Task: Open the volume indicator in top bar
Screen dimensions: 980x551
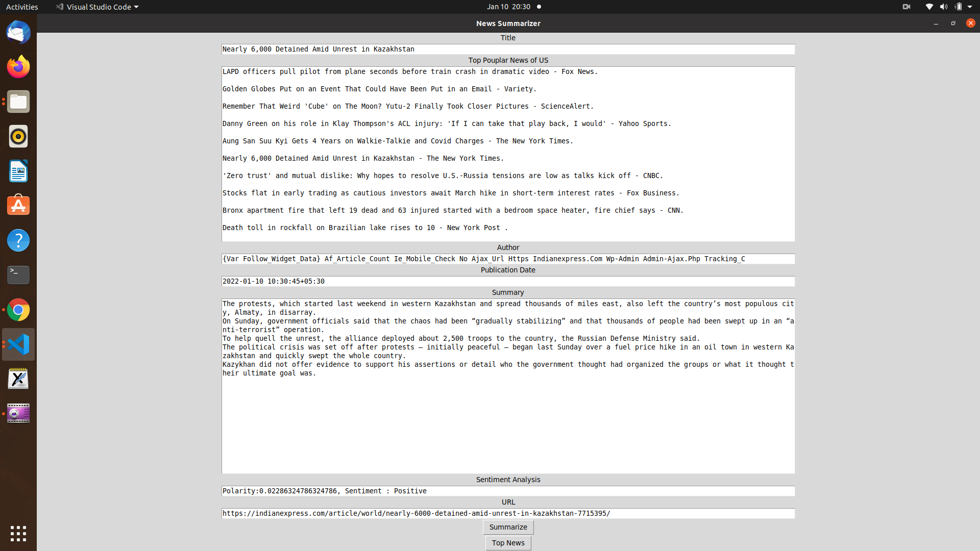Action: 943,7
